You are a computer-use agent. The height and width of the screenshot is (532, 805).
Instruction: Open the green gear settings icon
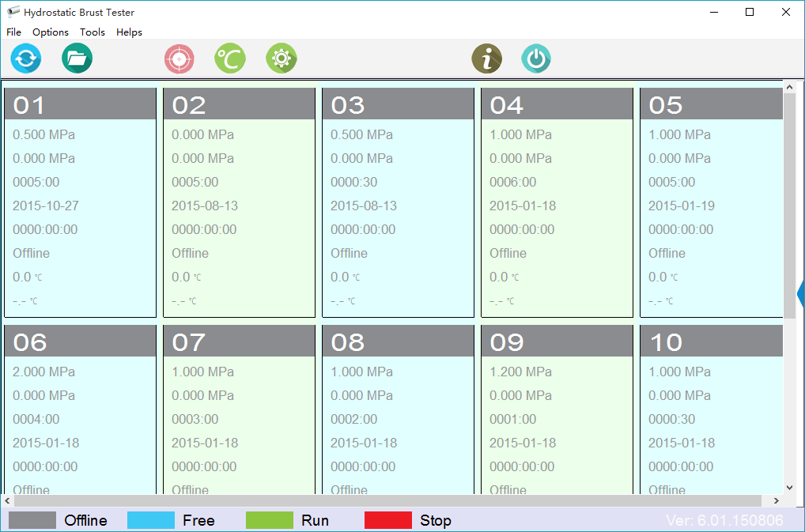pos(281,59)
